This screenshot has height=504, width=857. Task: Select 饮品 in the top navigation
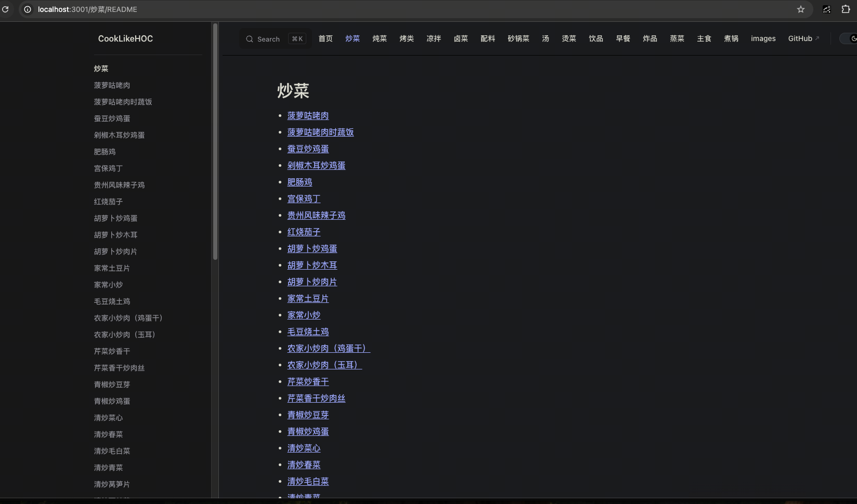pyautogui.click(x=595, y=38)
